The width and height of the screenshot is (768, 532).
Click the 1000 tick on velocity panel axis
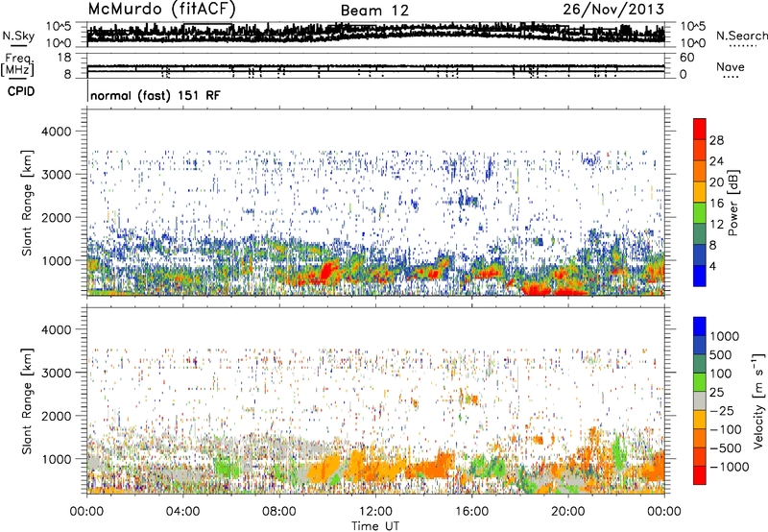click(x=56, y=459)
